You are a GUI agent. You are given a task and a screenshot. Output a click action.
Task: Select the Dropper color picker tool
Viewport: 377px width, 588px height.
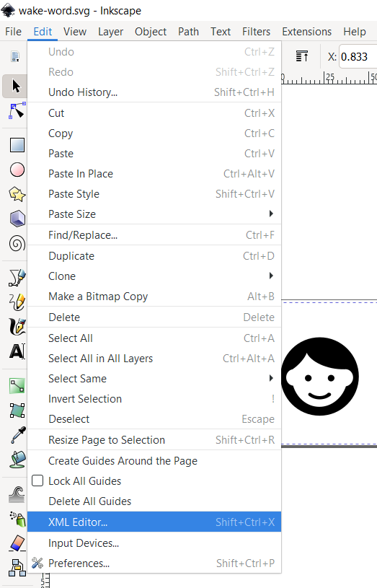pyautogui.click(x=18, y=435)
